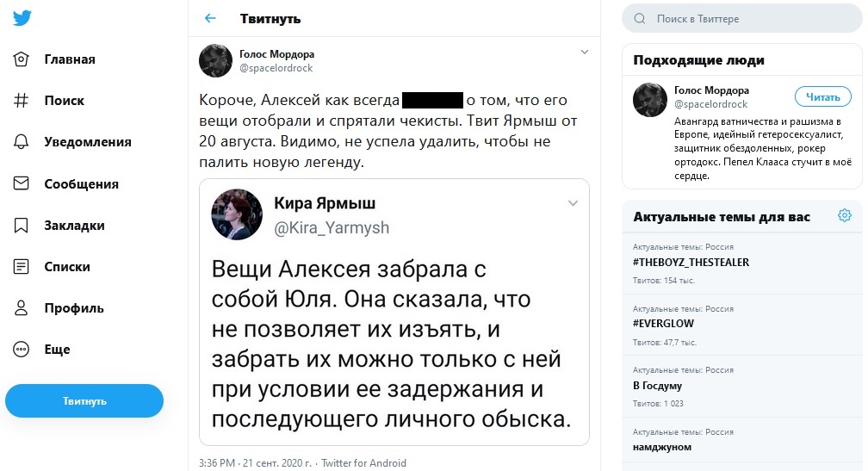Click the back arrow beside Твитнуть header
The image size is (868, 471).
pyautogui.click(x=210, y=18)
